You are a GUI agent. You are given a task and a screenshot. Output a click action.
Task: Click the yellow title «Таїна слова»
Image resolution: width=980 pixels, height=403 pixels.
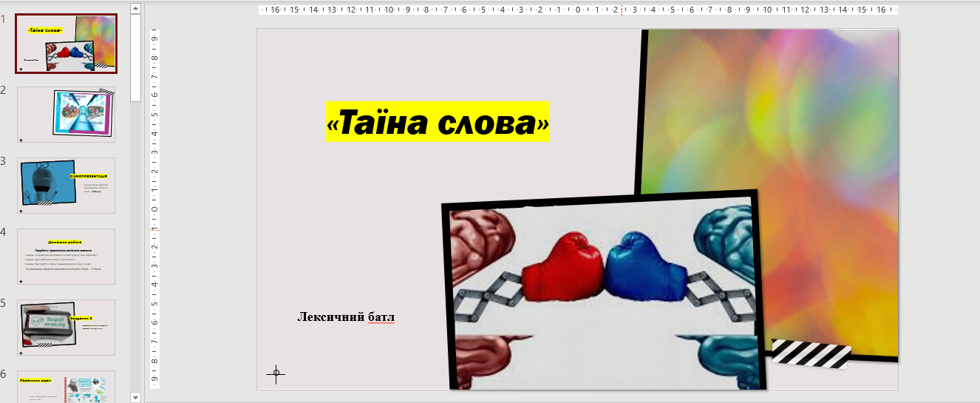point(438,122)
